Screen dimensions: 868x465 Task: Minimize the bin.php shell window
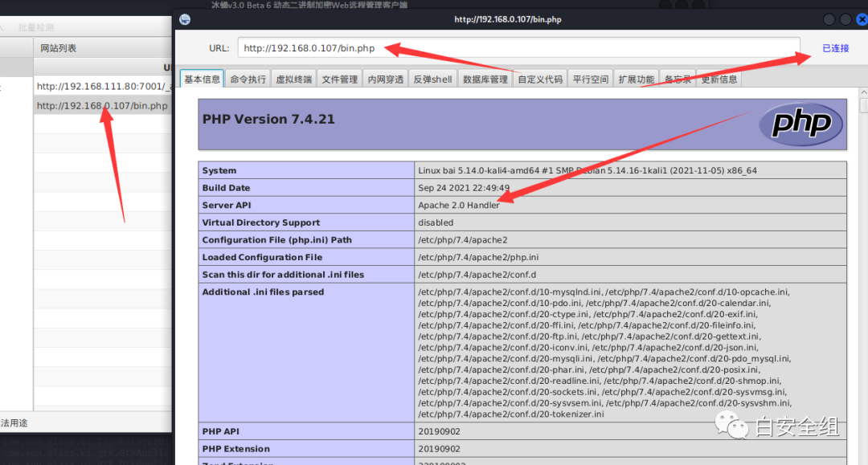coord(829,19)
